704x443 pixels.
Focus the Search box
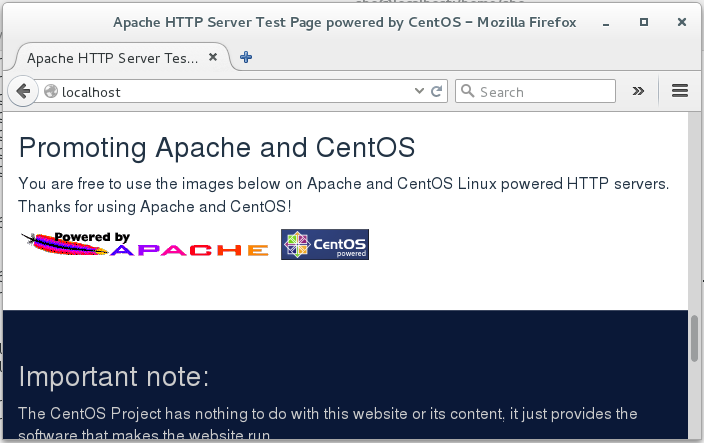[x=535, y=91]
